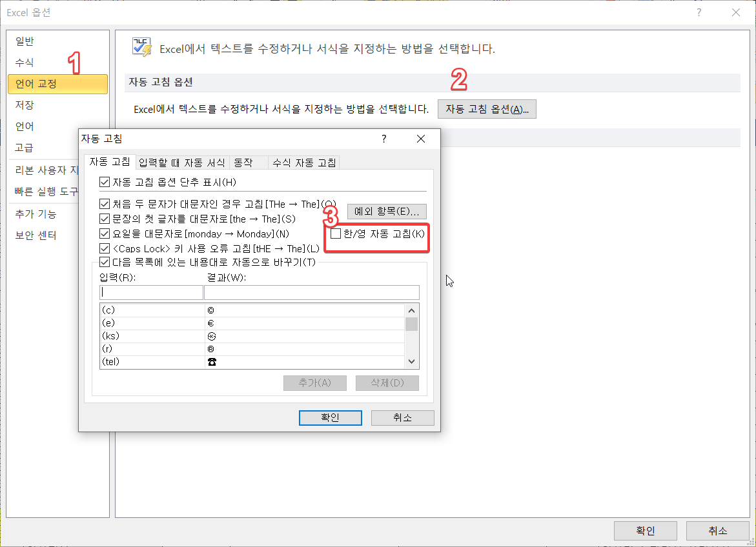
Task: Enable 한/영 자동 고침(K) checkbox
Action: (336, 234)
